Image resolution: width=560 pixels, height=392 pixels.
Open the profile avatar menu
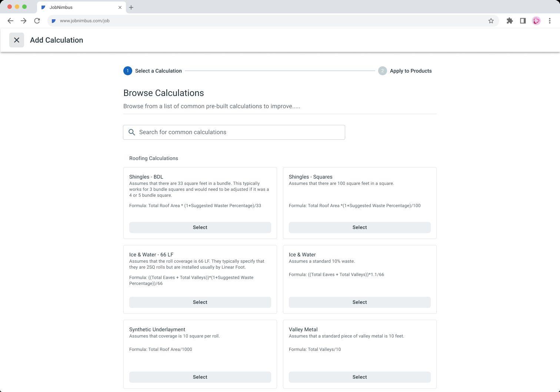(536, 21)
